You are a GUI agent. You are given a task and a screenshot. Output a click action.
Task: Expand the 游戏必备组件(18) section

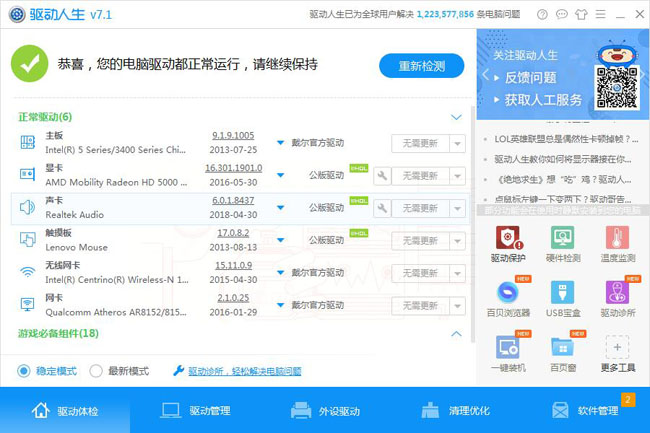coord(456,333)
